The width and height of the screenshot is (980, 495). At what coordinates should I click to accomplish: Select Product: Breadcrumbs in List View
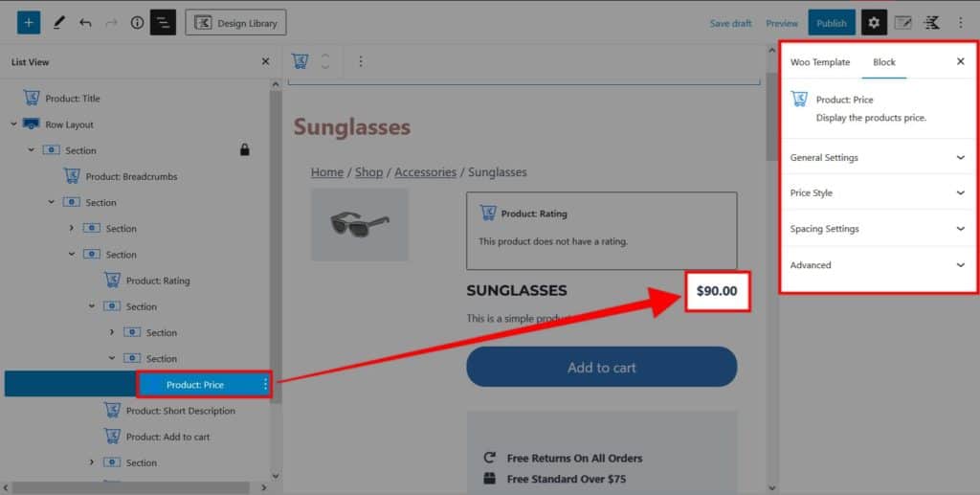(131, 176)
